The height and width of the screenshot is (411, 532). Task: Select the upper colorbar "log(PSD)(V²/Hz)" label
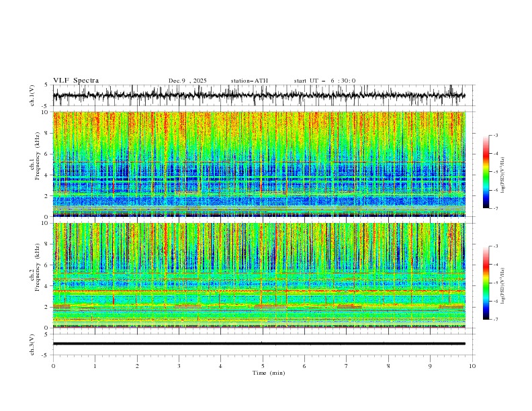[503, 175]
